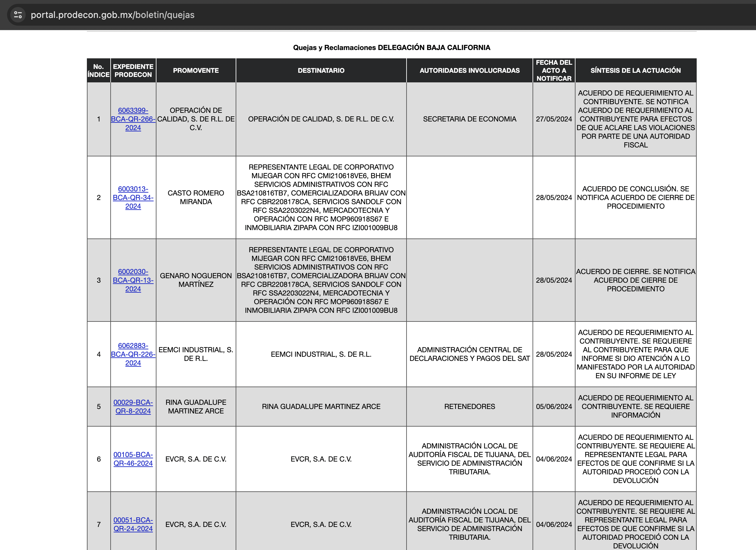This screenshot has height=550, width=756.
Task: Open expediente 6002030-BCA-QR-13-2024 link
Action: pyautogui.click(x=133, y=280)
